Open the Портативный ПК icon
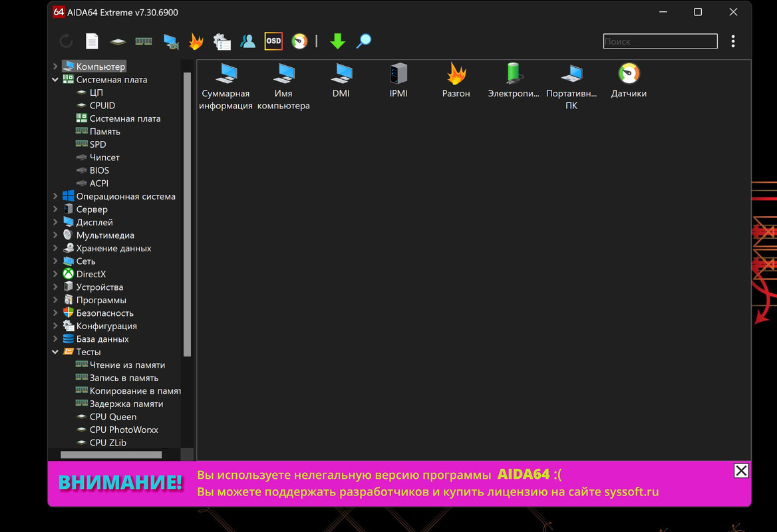Viewport: 777px width, 532px height. click(x=571, y=86)
